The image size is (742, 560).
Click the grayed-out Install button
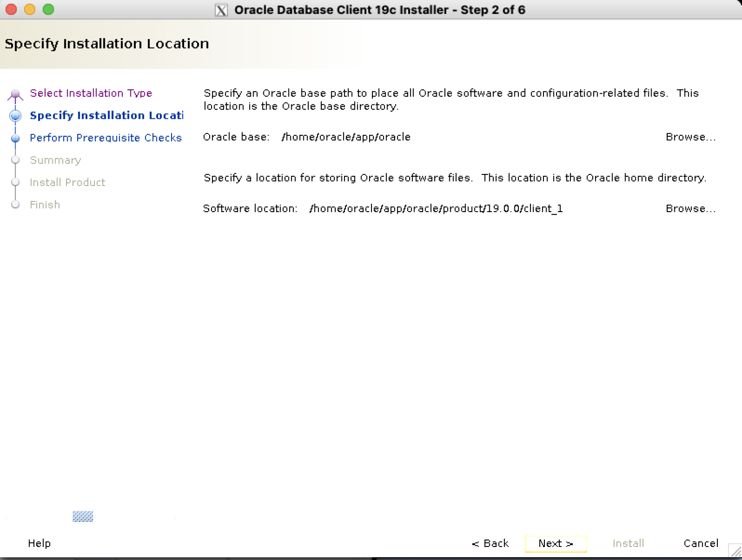(x=628, y=544)
